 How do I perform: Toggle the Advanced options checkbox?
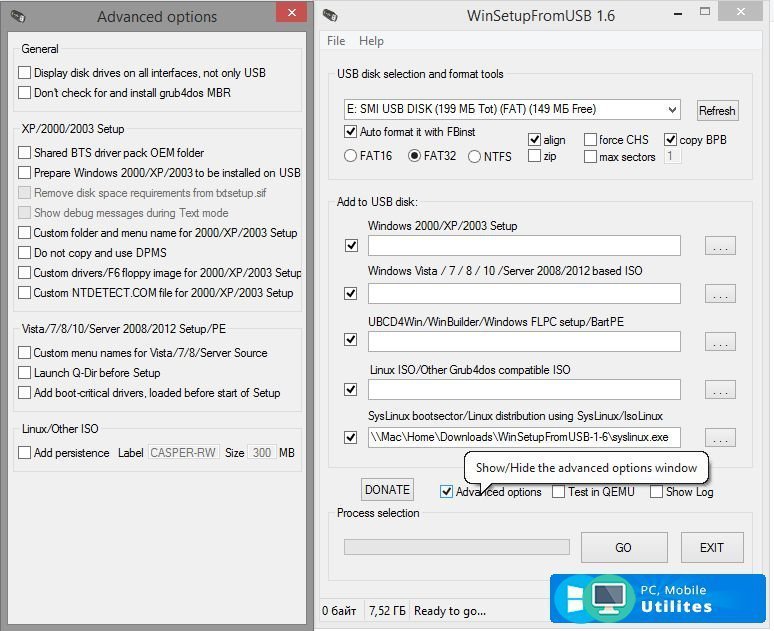click(x=446, y=492)
